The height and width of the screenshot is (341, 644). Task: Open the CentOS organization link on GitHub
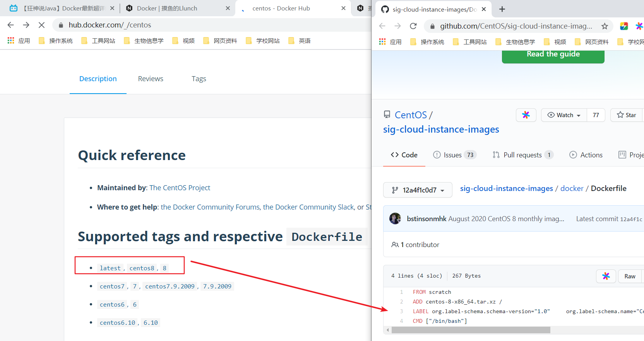click(411, 115)
